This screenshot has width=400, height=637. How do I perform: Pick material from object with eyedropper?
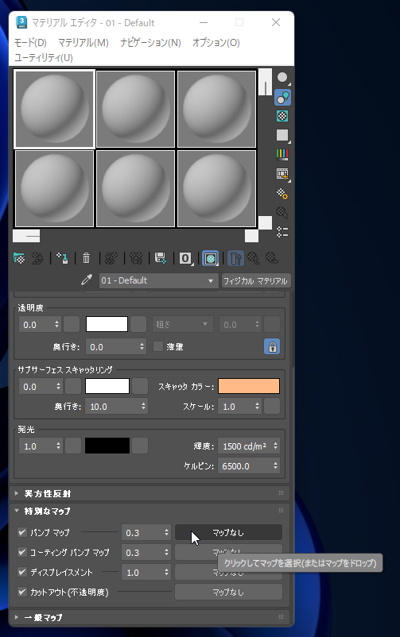click(x=86, y=280)
